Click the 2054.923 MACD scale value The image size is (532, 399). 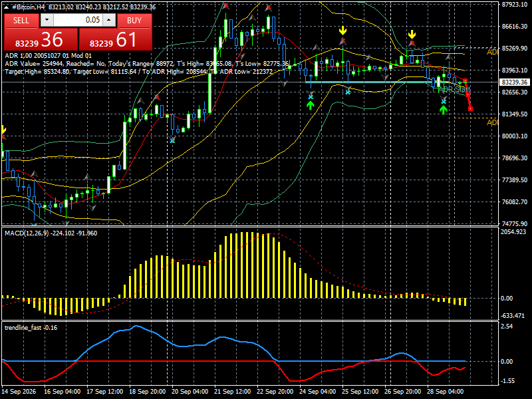(513, 232)
